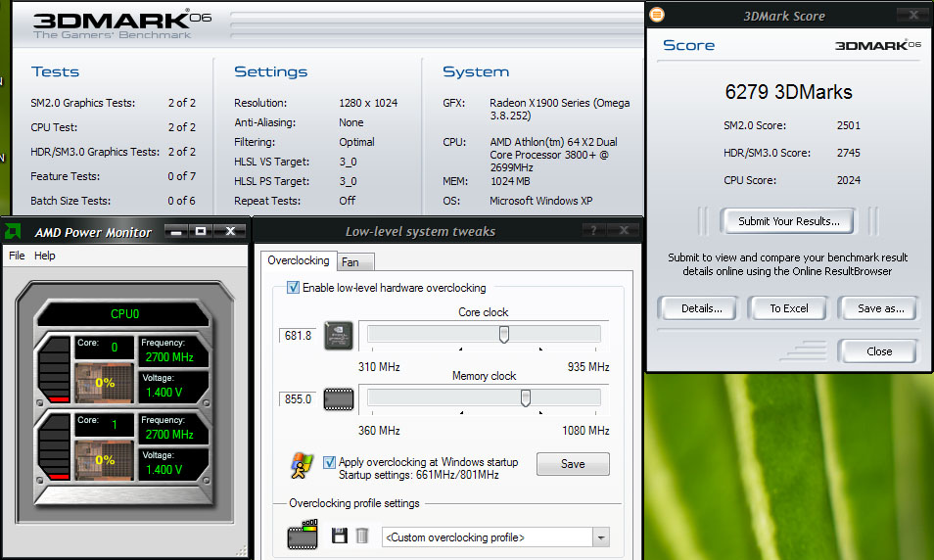Click Submit Your Results button
934x560 pixels.
coord(789,221)
